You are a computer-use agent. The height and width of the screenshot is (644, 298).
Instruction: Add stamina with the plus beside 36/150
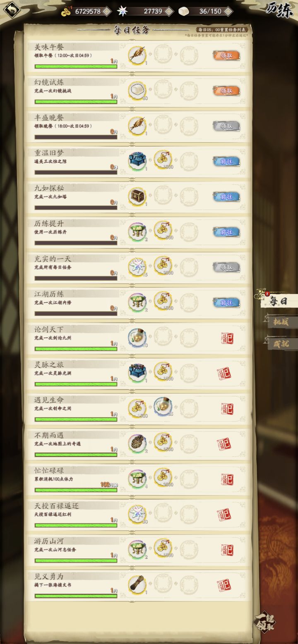[228, 12]
